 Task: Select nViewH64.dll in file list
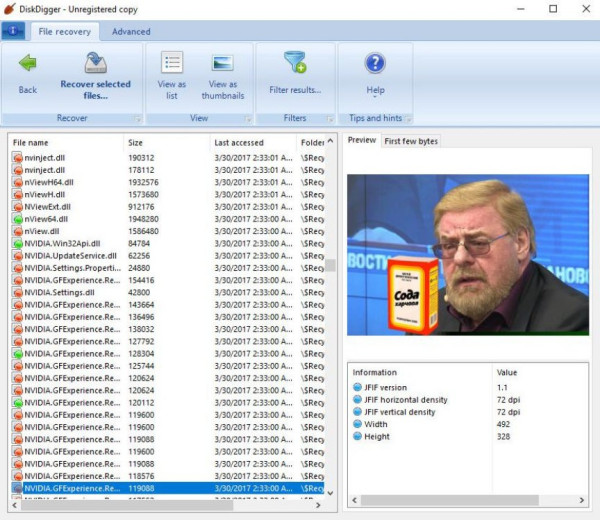48,182
